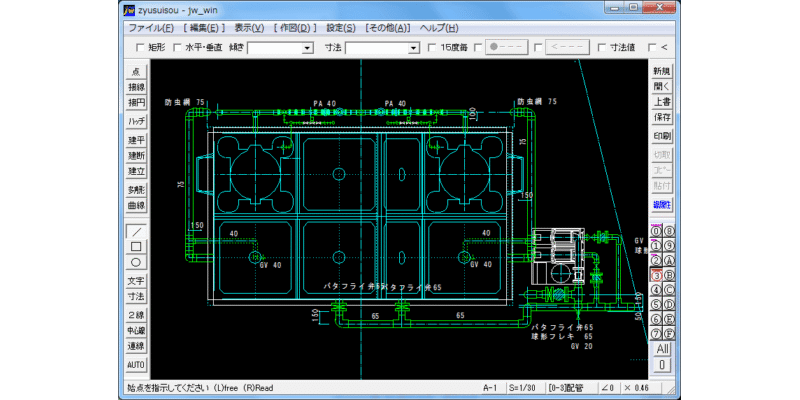Select the 曲線 curve tool
Screen dimensions: 800x400
136,206
